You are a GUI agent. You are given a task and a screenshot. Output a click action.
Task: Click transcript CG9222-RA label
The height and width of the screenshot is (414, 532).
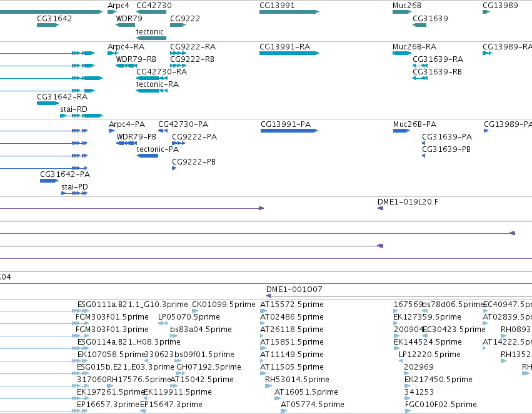pyautogui.click(x=193, y=47)
